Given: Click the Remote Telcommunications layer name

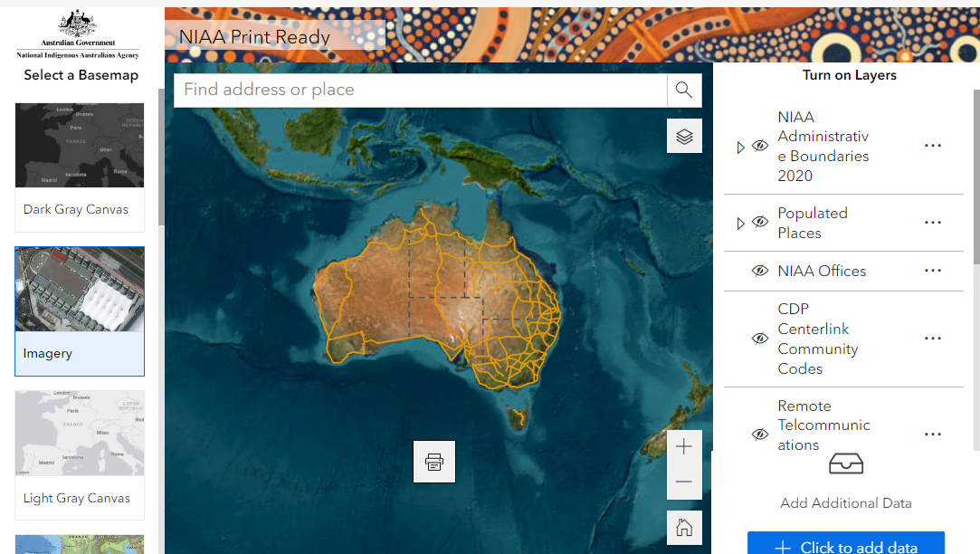Looking at the screenshot, I should coord(823,425).
